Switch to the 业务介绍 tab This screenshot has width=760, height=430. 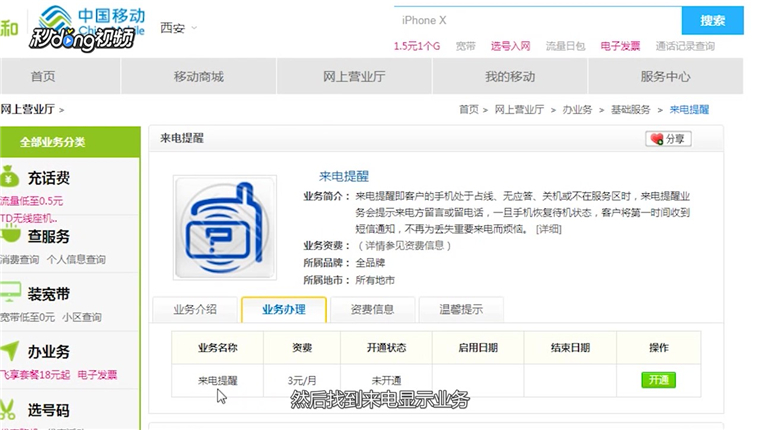point(195,309)
